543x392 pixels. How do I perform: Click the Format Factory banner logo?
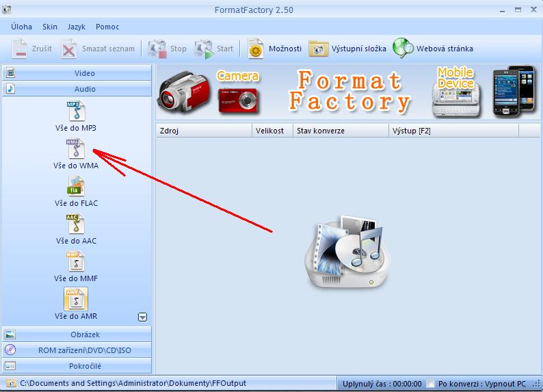349,92
